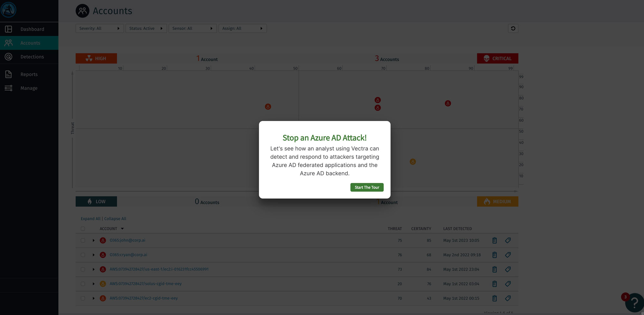The image size is (644, 315).
Task: Open the O365:john@corp.ai account link
Action: pos(128,240)
